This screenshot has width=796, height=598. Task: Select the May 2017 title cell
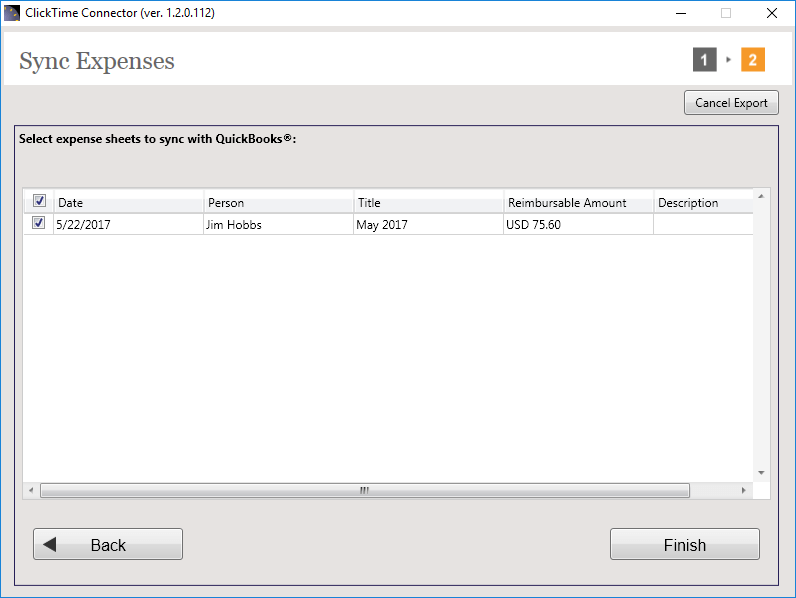click(x=428, y=224)
